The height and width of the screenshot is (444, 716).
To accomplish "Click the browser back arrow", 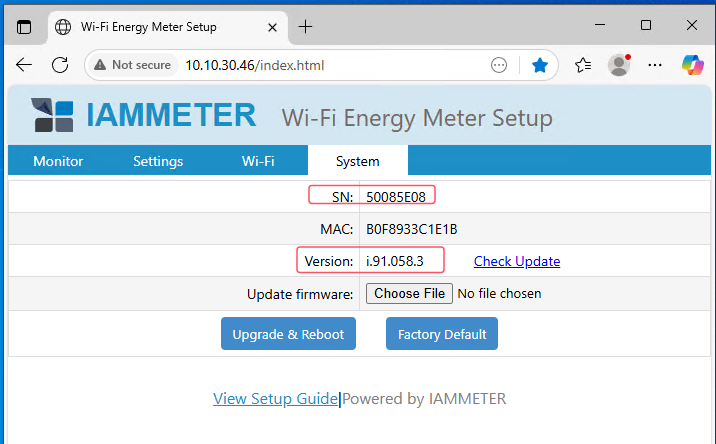I will point(24,65).
